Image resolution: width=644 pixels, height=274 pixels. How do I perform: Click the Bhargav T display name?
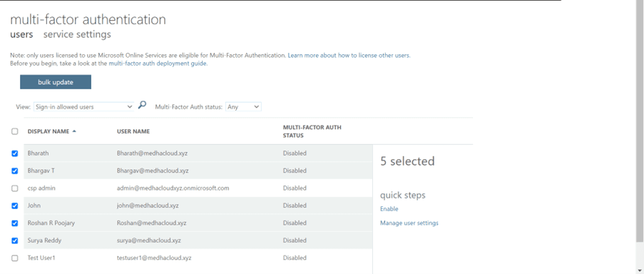coord(41,171)
